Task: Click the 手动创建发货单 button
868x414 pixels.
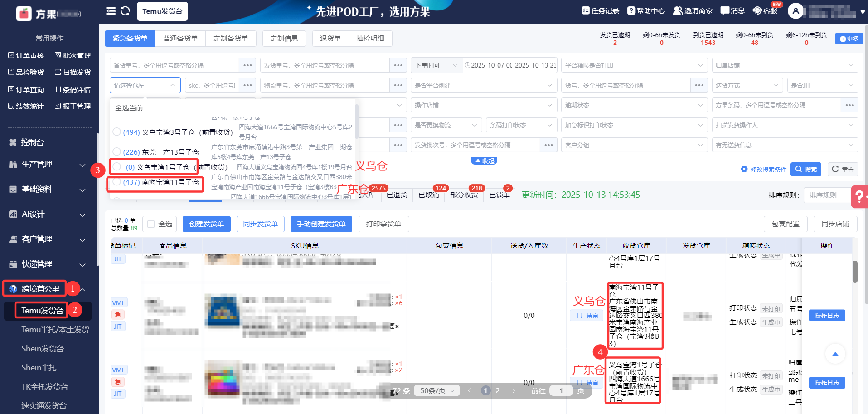Action: click(x=321, y=224)
